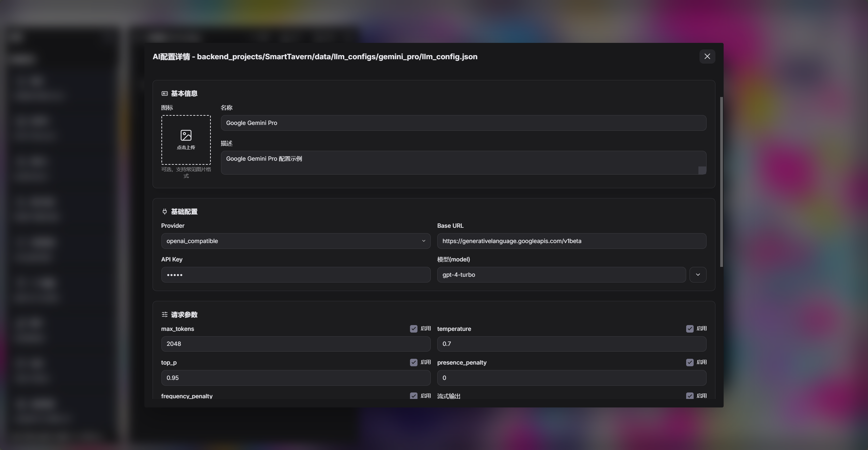This screenshot has width=868, height=450.
Task: Click the 名称 field containing Google Gemini Pro
Action: (463, 123)
